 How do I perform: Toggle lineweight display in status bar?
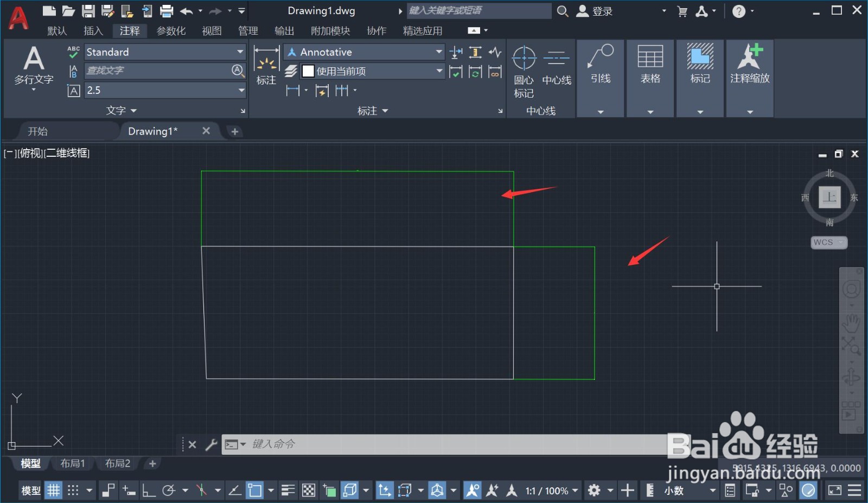[x=288, y=491]
